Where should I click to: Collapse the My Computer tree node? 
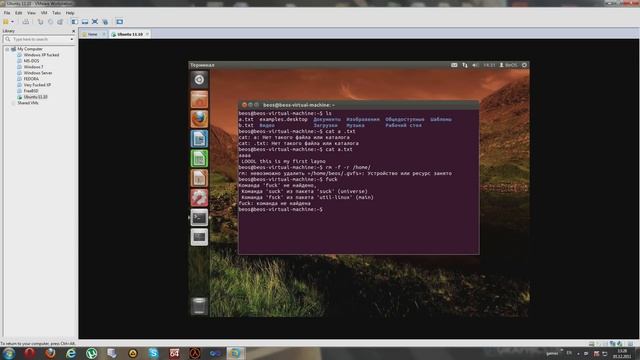point(7,49)
